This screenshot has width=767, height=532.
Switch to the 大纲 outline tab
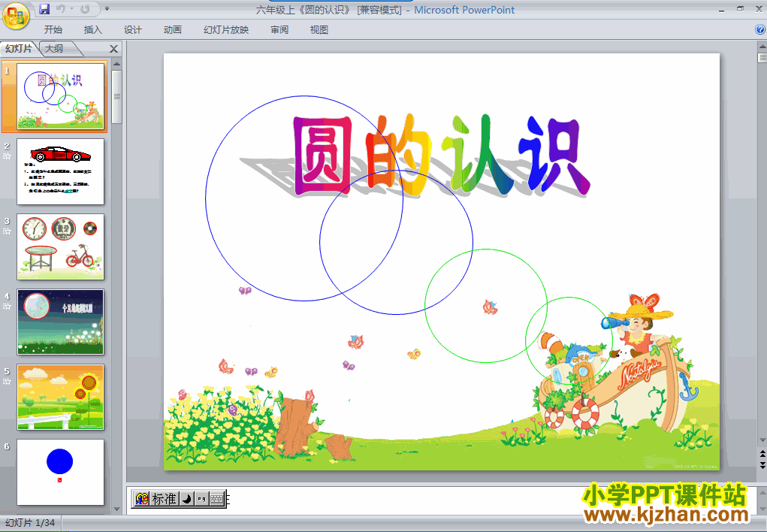[x=54, y=48]
